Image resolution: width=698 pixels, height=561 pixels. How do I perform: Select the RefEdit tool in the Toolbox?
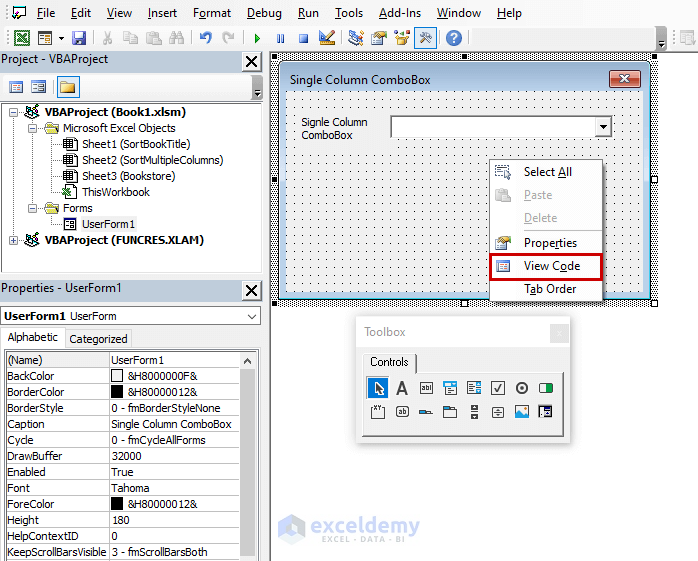546,412
